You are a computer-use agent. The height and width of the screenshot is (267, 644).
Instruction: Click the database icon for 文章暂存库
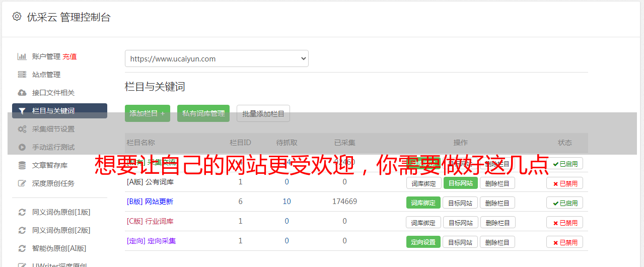point(22,165)
